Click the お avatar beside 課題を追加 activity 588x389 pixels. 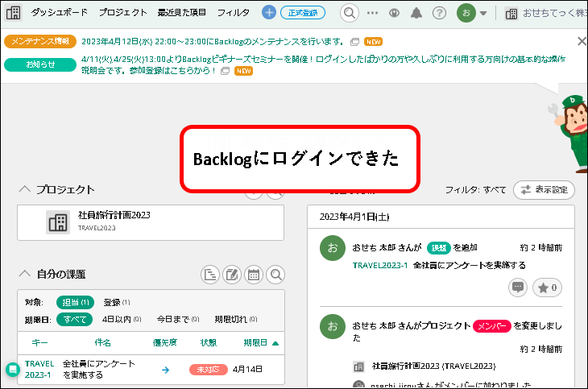332,248
